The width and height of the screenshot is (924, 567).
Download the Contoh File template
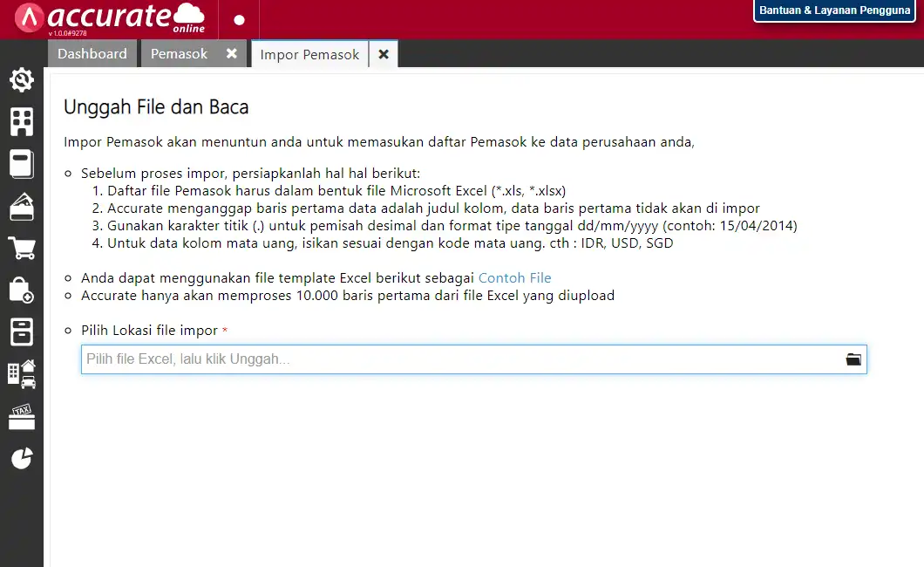514,277
